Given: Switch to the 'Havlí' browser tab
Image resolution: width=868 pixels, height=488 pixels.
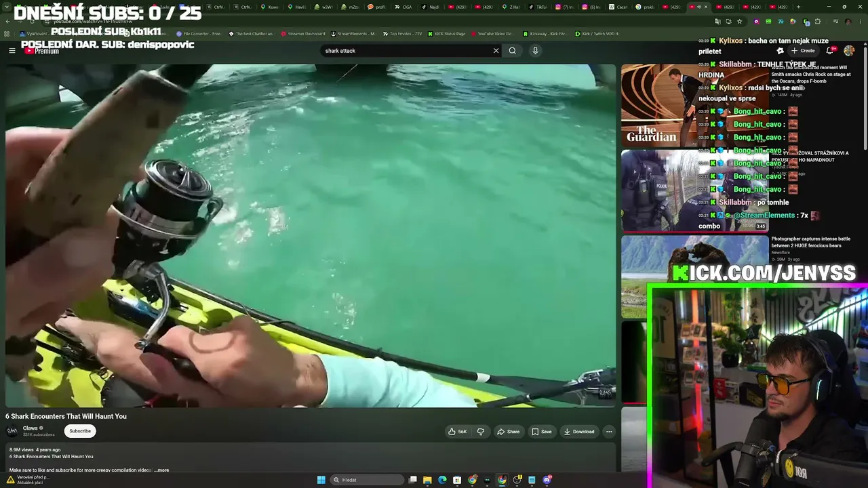Looking at the screenshot, I should pyautogui.click(x=297, y=7).
